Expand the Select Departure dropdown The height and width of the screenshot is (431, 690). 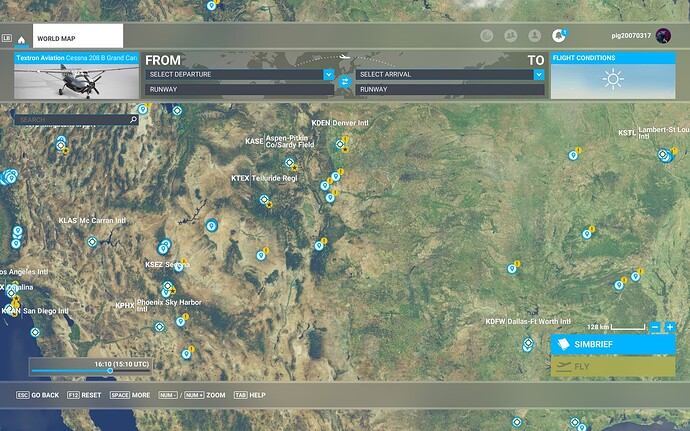(x=328, y=74)
